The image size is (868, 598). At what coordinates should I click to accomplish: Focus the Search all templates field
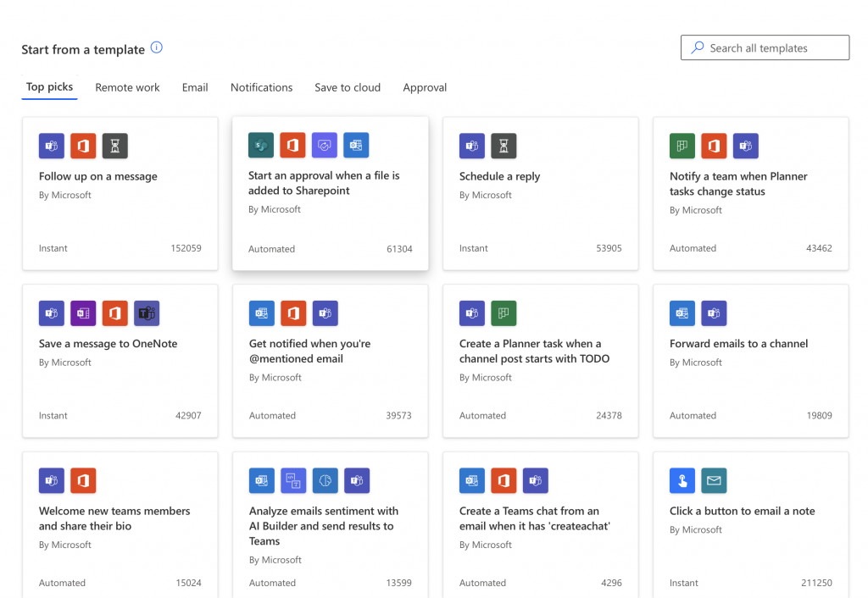(x=765, y=47)
